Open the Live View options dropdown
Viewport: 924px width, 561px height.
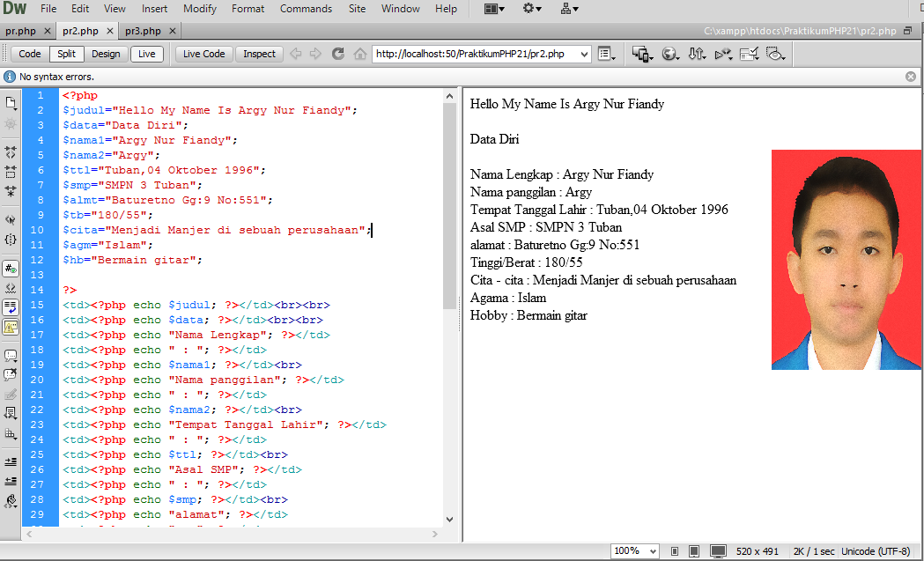pyautogui.click(x=606, y=55)
